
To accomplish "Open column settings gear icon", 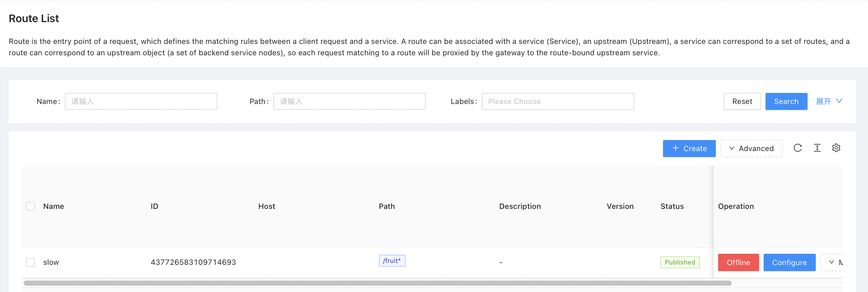I will coord(836,148).
